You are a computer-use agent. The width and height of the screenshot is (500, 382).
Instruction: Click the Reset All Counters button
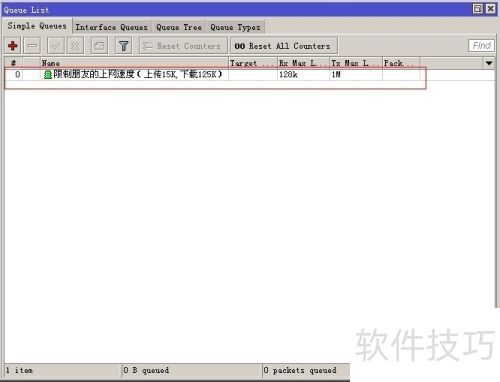coord(284,46)
